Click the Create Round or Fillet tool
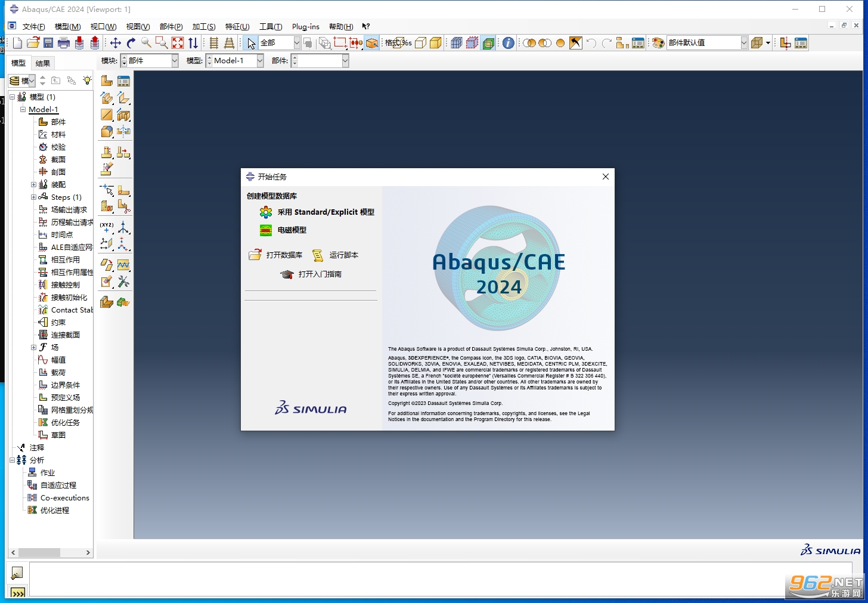The height and width of the screenshot is (603, 868). [x=107, y=131]
